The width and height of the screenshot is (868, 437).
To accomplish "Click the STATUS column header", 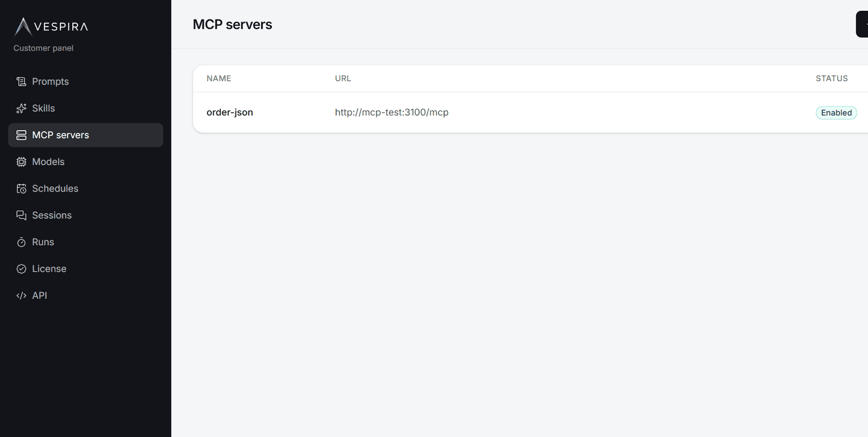I will 832,79.
